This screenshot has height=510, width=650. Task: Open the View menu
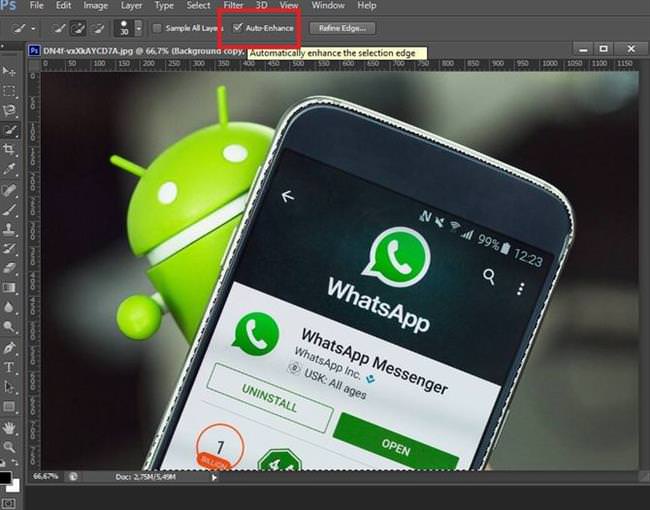click(289, 5)
